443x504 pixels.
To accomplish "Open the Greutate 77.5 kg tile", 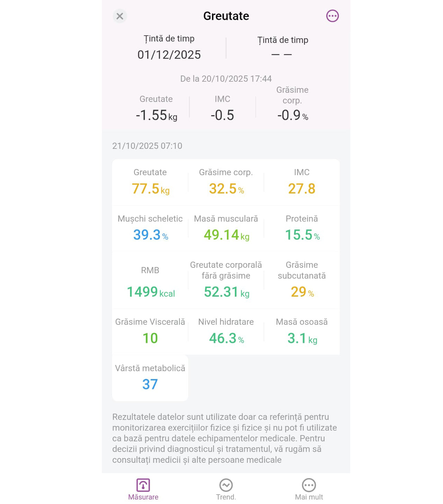I will (150, 182).
